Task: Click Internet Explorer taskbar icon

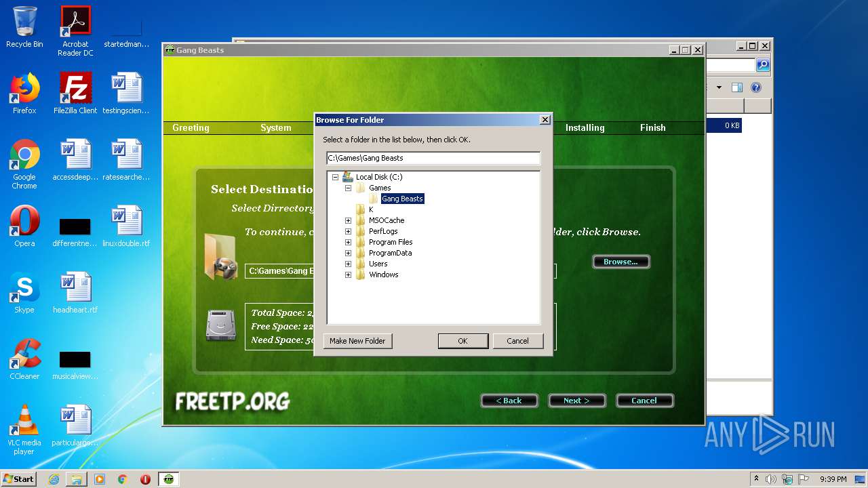Action: [x=54, y=479]
